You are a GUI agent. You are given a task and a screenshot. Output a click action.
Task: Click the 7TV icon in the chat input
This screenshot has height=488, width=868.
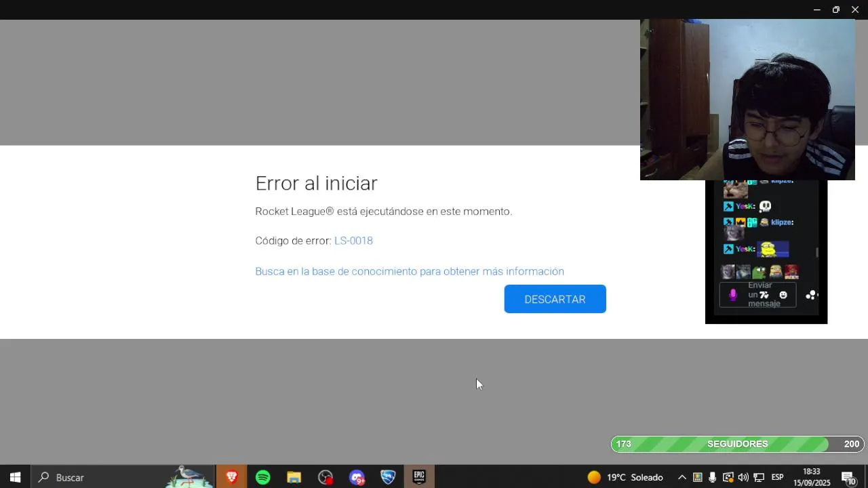point(764,295)
